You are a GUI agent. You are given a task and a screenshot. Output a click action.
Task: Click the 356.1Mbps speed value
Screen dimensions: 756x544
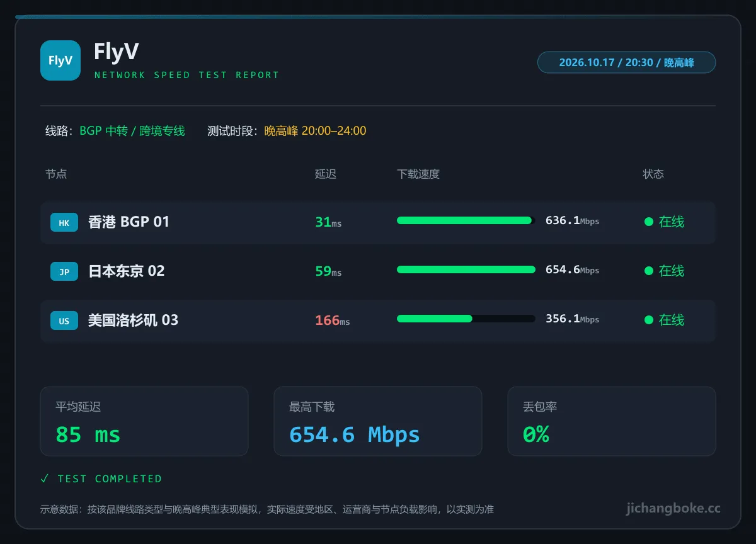[x=572, y=319]
